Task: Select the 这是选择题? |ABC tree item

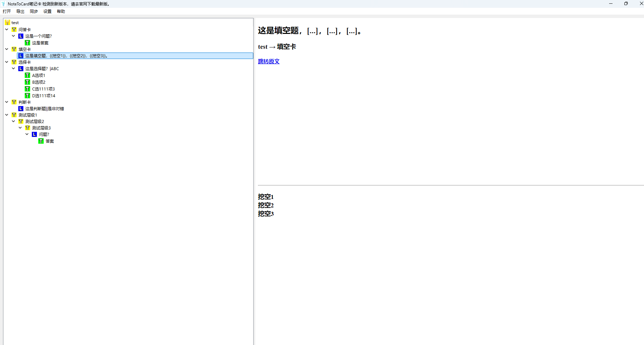Action: click(x=42, y=68)
